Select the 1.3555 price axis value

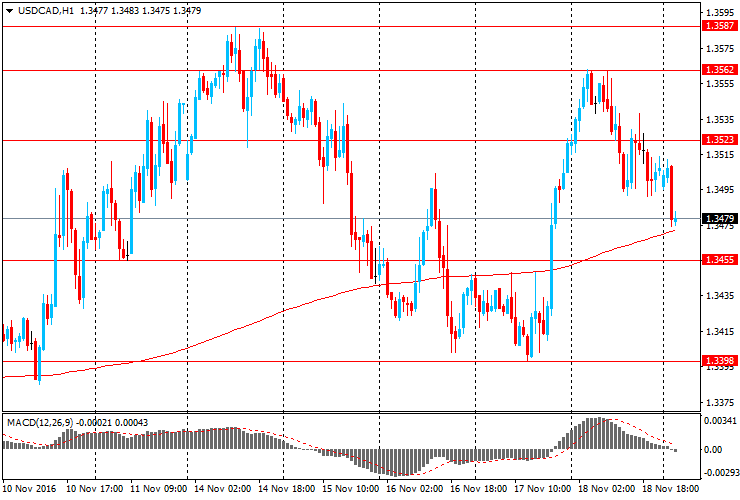[720, 84]
